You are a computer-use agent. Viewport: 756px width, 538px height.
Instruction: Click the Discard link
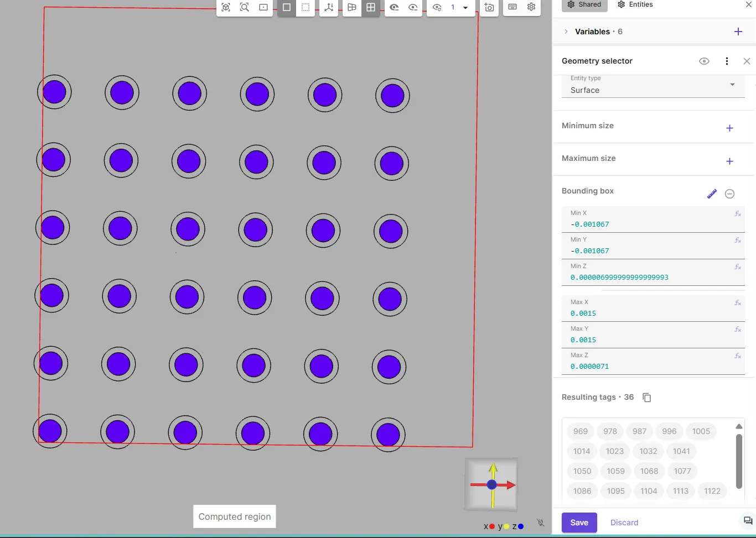(x=624, y=523)
